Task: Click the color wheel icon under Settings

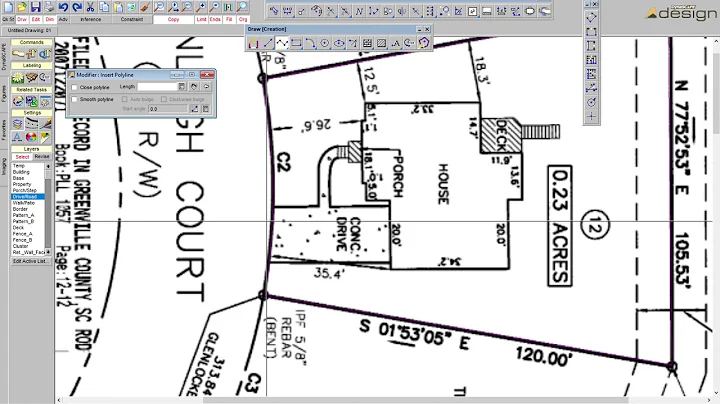Action: pos(31,137)
